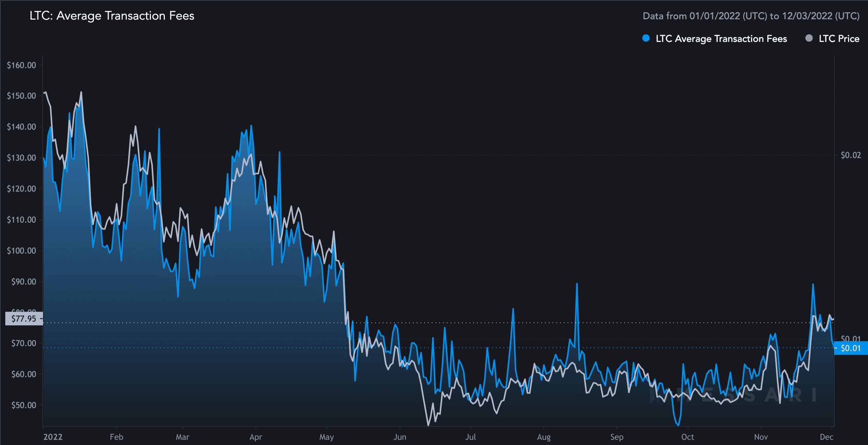
Task: Click the Jun x-axis label
Action: [400, 437]
